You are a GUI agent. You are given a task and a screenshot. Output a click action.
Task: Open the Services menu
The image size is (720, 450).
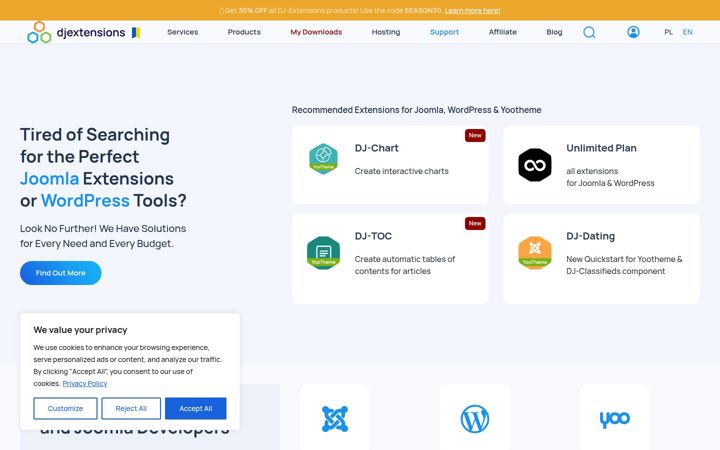[x=183, y=32]
